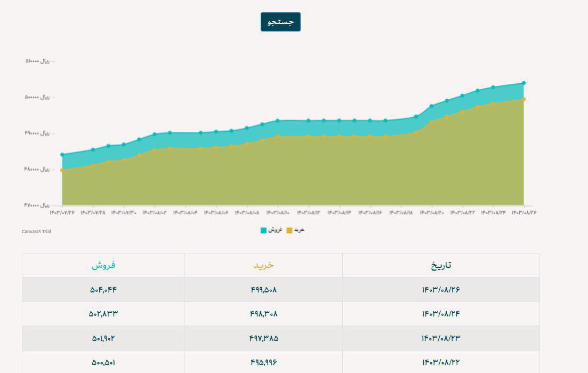Select sell value ۵۰۴,۰۴۴ cell
This screenshot has height=373, width=588.
103,290
